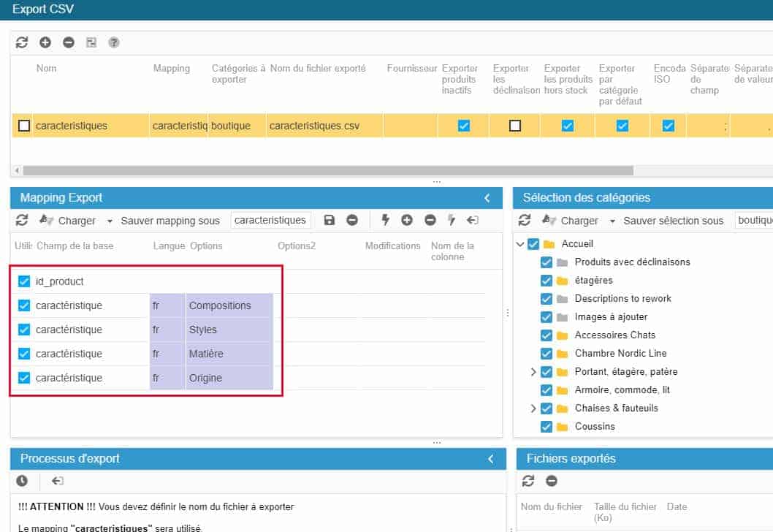Image resolution: width=773 pixels, height=532 pixels.
Task: Click the first lightning bolt in Mapping Export toolbar
Action: (386, 220)
